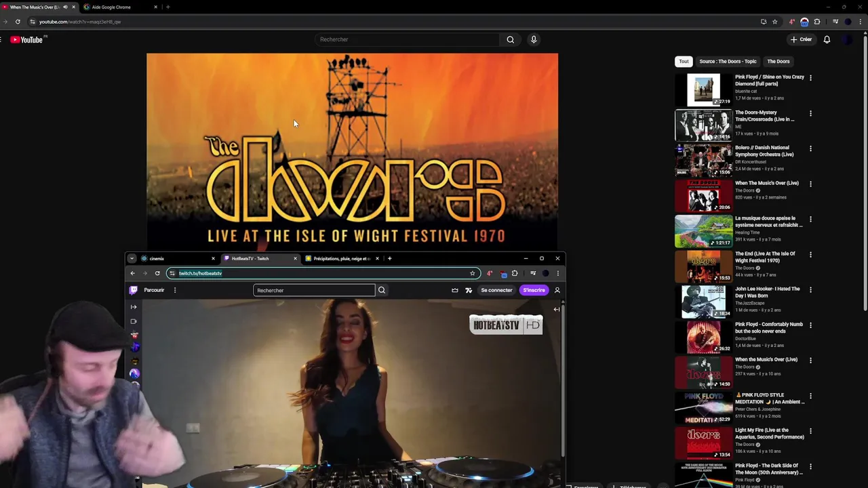Screen dimensions: 868x488
Task: Expand Twitch left sidebar arrow
Action: pos(134,307)
